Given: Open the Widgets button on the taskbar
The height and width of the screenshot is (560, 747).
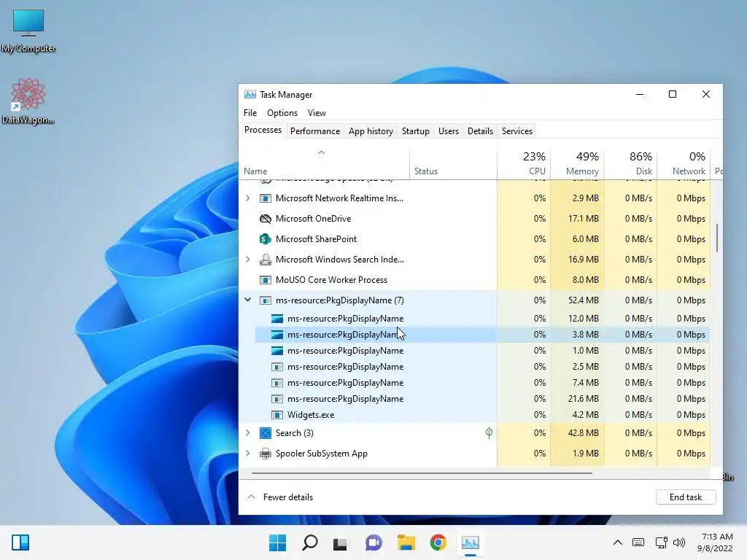Looking at the screenshot, I should (x=20, y=542).
